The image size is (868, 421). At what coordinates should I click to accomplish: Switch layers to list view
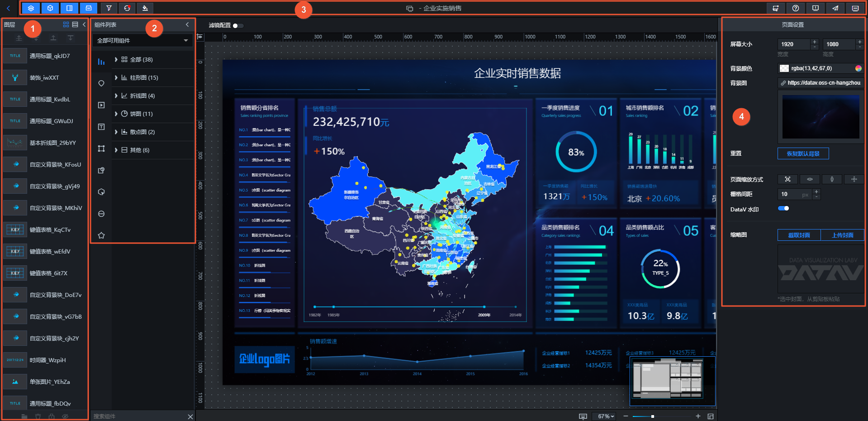coord(75,24)
